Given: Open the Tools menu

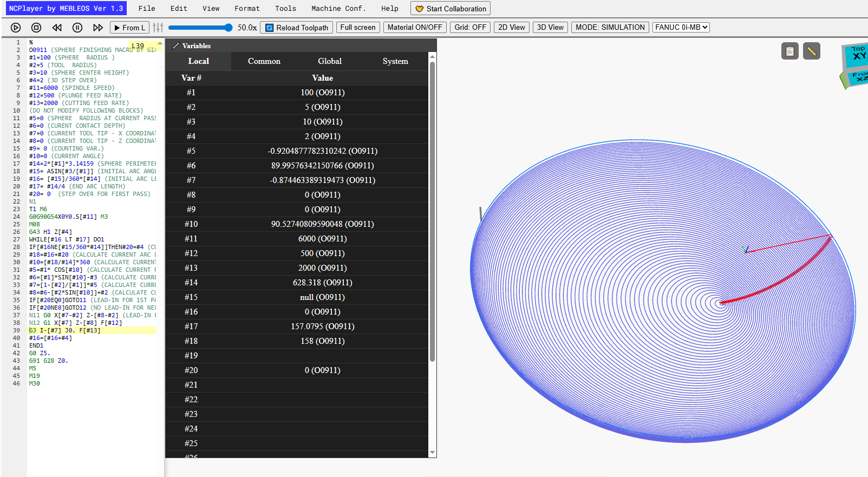Looking at the screenshot, I should [285, 8].
